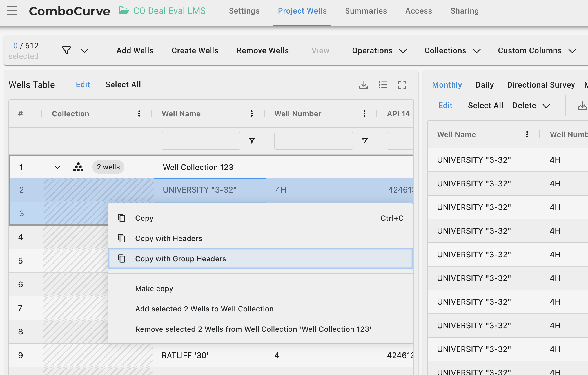This screenshot has height=375, width=588.
Task: Click the Add Wells button
Action: click(135, 51)
